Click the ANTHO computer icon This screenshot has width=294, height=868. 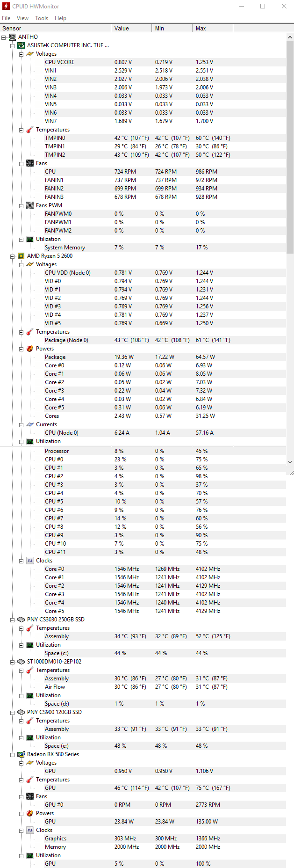(13, 37)
